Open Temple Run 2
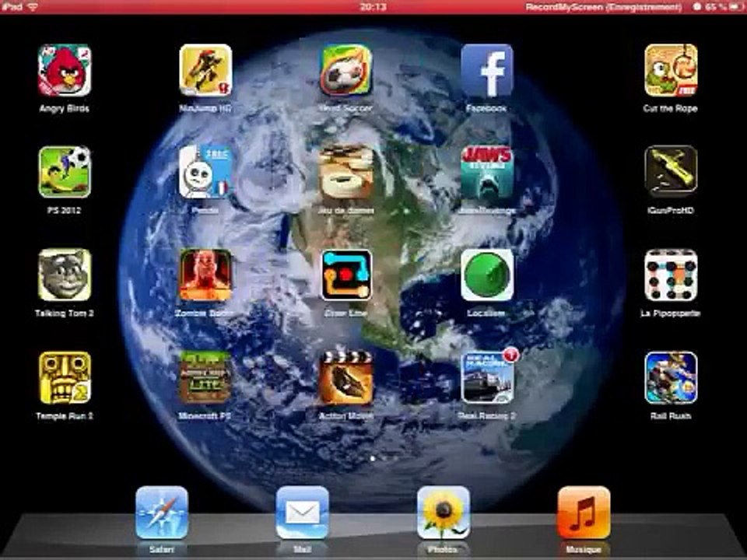The height and width of the screenshot is (560, 747). coord(65,378)
